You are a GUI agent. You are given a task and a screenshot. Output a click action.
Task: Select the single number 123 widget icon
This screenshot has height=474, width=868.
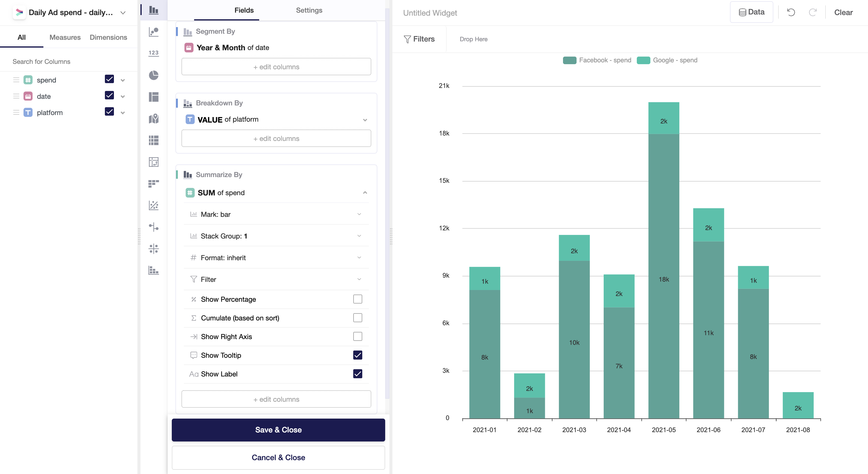(154, 53)
